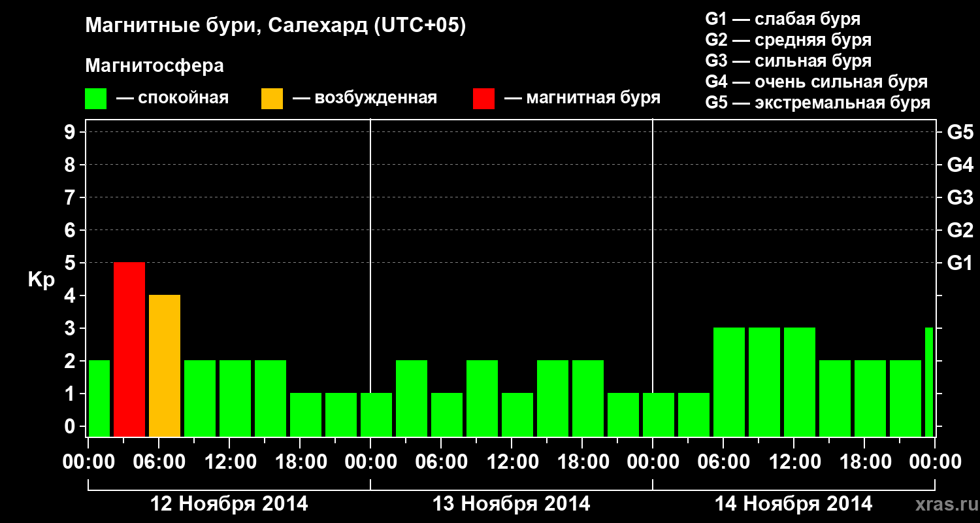The height and width of the screenshot is (523, 980).
Task: Click the green «спокойная» legend swatch
Action: point(96,99)
